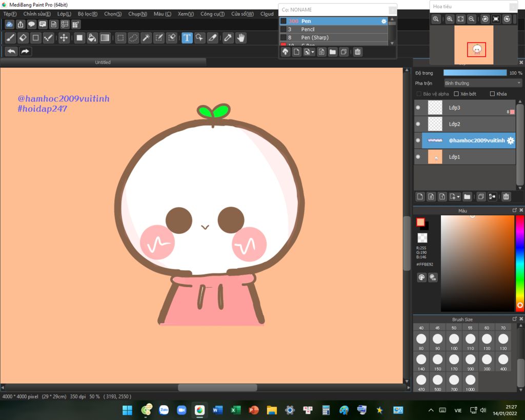Select the Eraser tool
The height and width of the screenshot is (420, 525).
[x=23, y=38]
